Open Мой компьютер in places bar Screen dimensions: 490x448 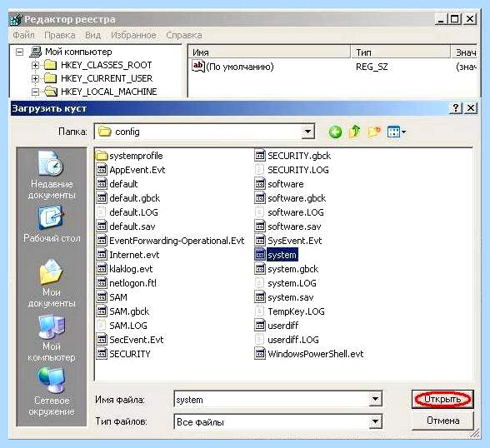tap(52, 338)
